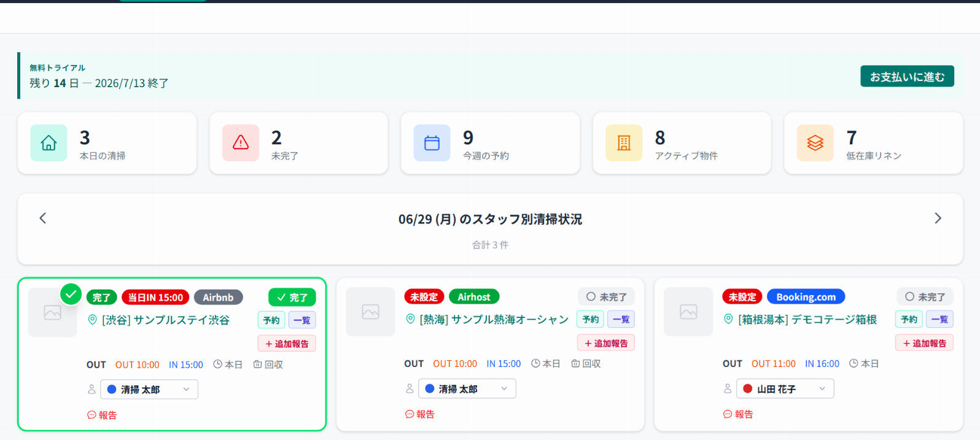Click clock icon 本日 on 渋谷 card

tap(217, 365)
